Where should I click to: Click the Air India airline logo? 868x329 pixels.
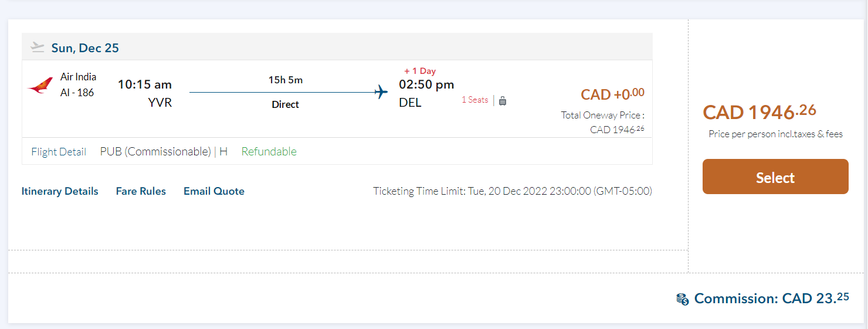[x=40, y=87]
